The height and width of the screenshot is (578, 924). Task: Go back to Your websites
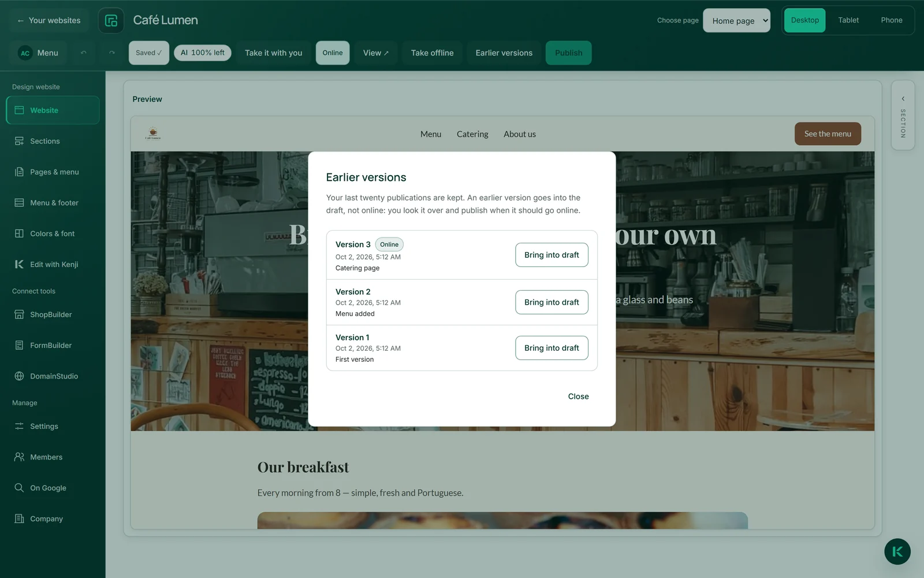pos(49,20)
